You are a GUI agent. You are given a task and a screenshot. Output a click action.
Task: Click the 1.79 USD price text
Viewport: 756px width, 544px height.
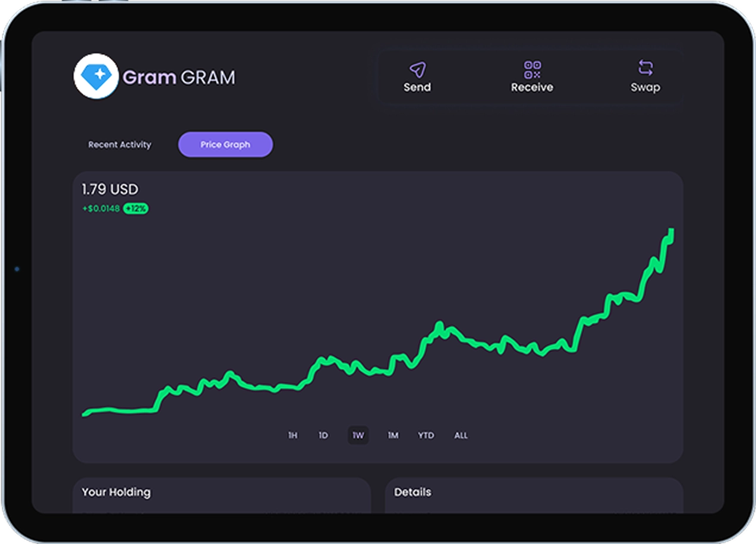tap(110, 189)
